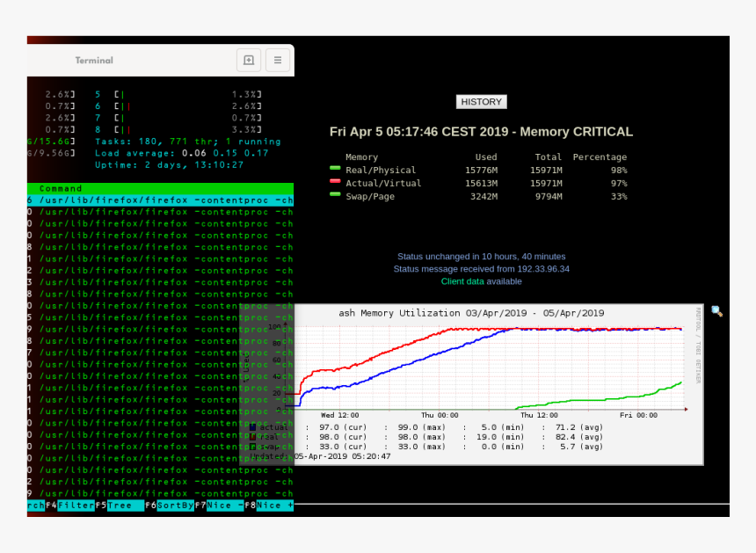756x553 pixels.
Task: Click the red real legend swatch
Action: coord(252,437)
